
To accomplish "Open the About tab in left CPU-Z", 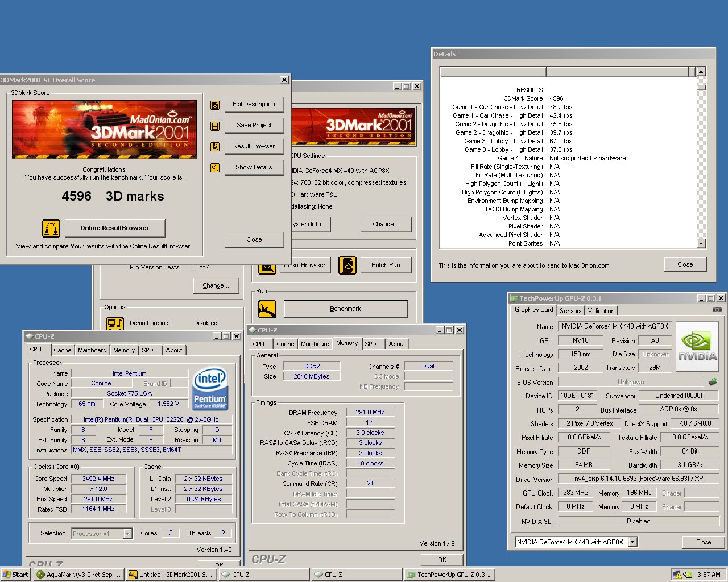I will 174,351.
